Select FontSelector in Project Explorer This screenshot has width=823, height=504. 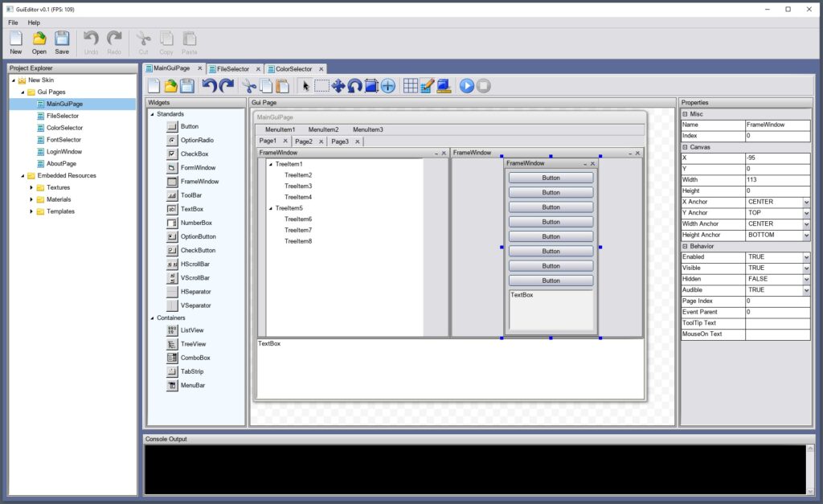pyautogui.click(x=63, y=140)
